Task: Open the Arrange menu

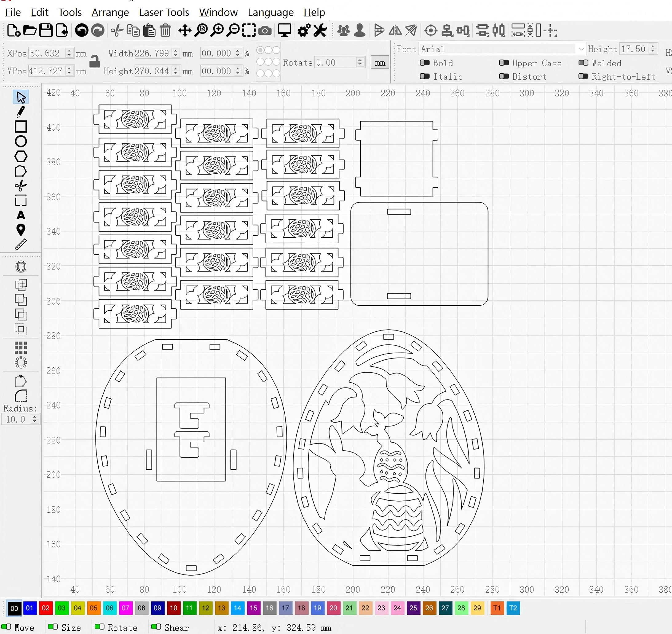Action: tap(110, 13)
